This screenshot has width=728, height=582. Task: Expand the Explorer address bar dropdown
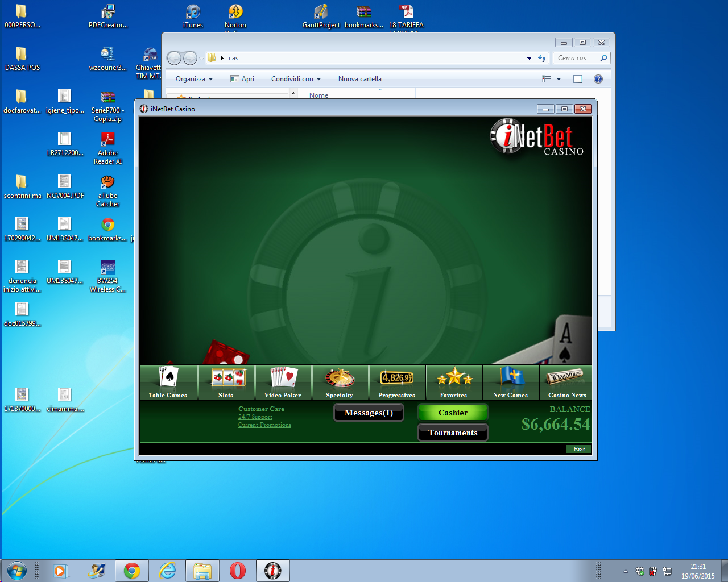529,58
